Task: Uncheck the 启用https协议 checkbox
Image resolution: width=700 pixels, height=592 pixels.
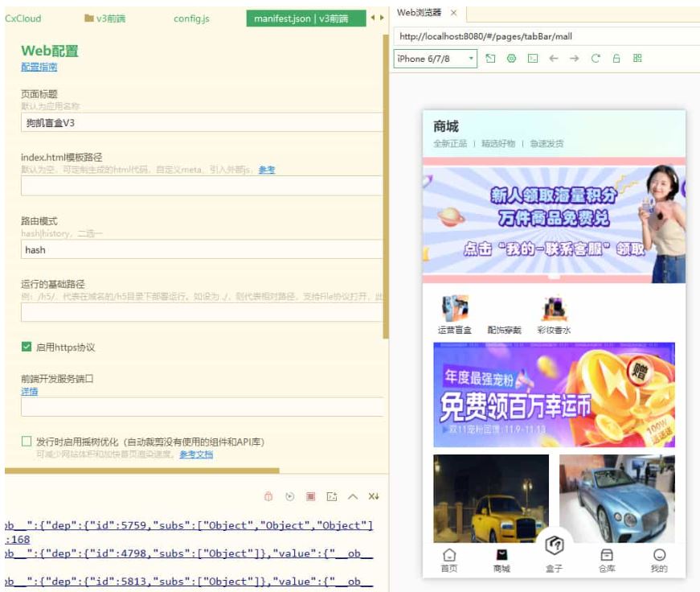Action: pos(27,347)
